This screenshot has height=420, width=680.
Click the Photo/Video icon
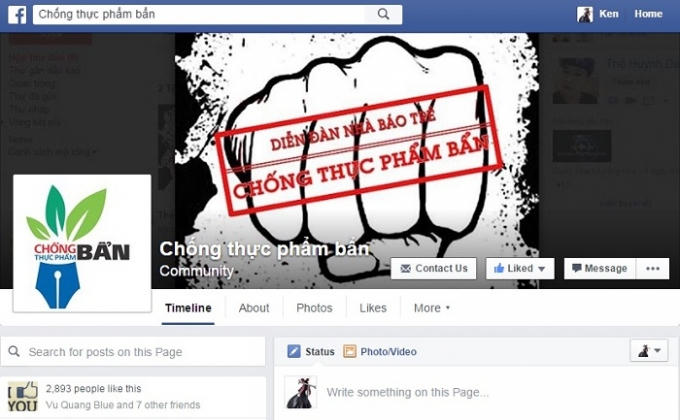(x=350, y=351)
